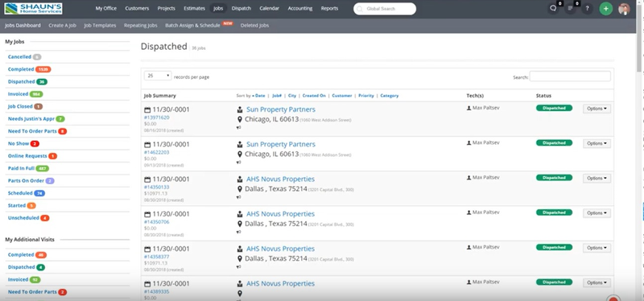Image resolution: width=644 pixels, height=301 pixels.
Task: Sort jobs by Priority
Action: coord(366,96)
